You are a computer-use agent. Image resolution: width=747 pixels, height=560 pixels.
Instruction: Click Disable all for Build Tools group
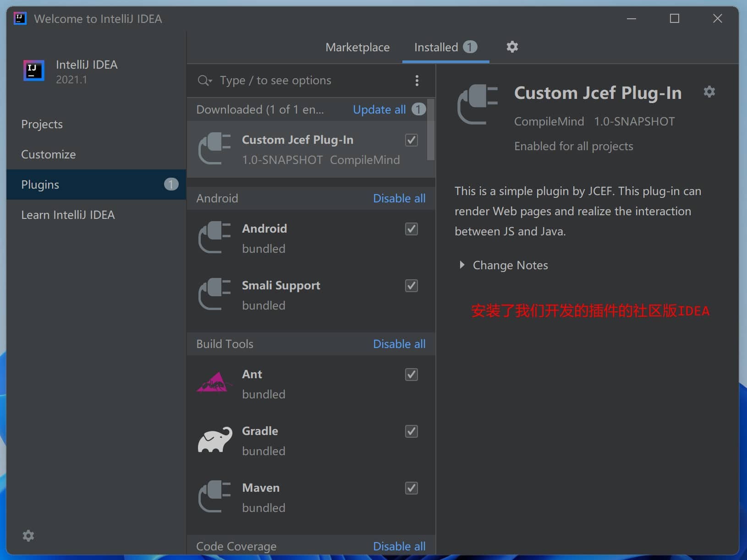(x=399, y=344)
